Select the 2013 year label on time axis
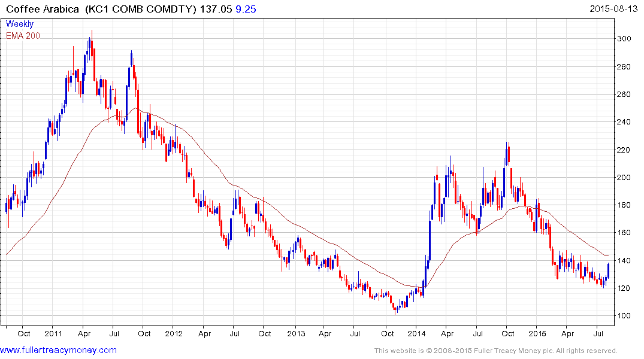This screenshot has height=359, width=644. click(296, 333)
